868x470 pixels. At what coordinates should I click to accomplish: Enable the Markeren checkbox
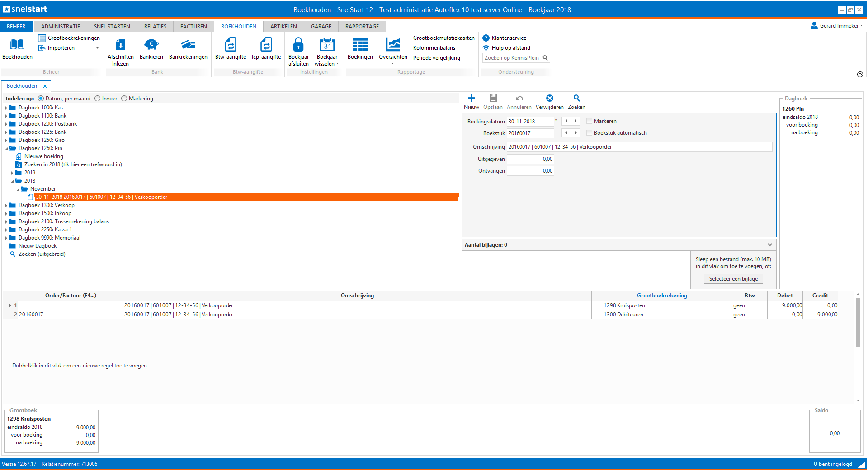(589, 121)
